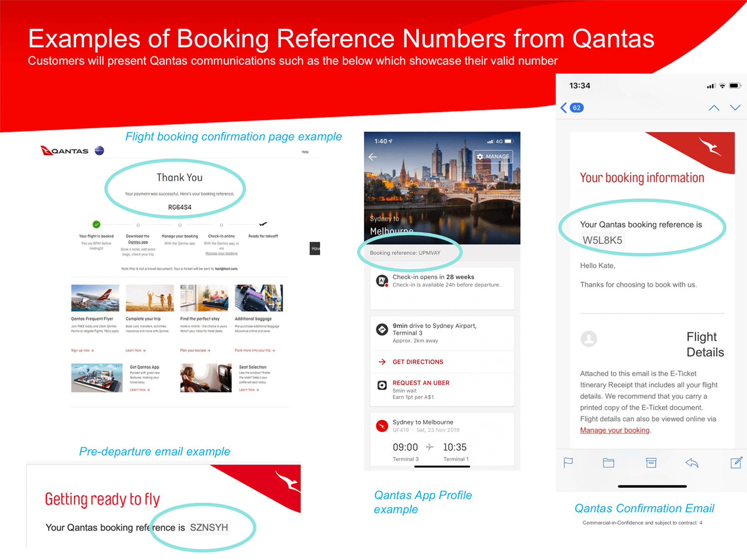Flag the confirmation email
The image size is (747, 560).
[568, 463]
